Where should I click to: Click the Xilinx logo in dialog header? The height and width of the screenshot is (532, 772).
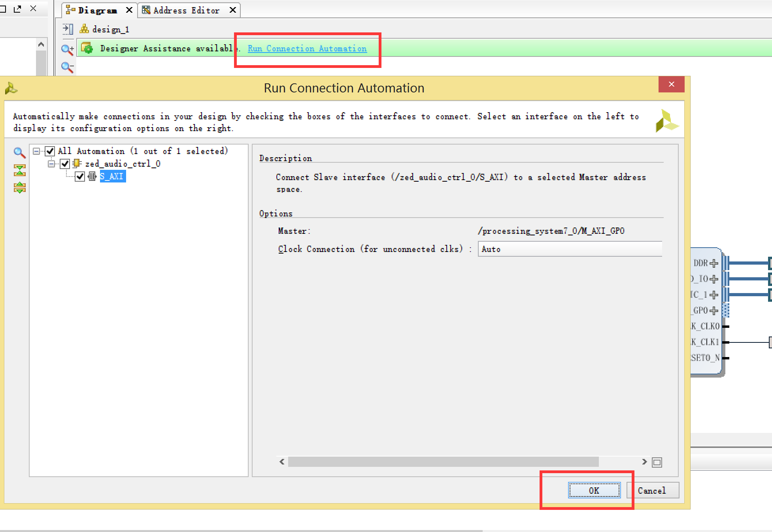(667, 120)
